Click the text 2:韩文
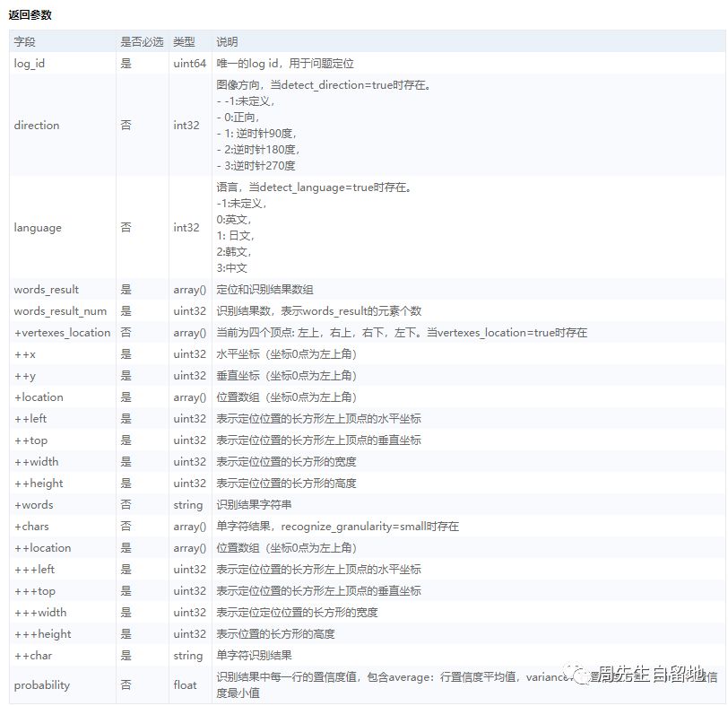728x706 pixels. click(x=233, y=252)
